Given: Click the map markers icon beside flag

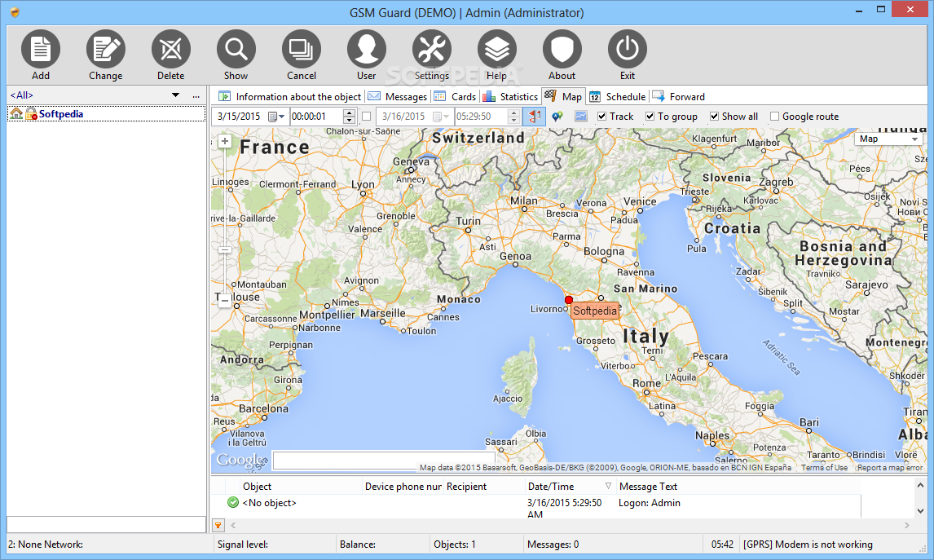Looking at the screenshot, I should point(557,117).
